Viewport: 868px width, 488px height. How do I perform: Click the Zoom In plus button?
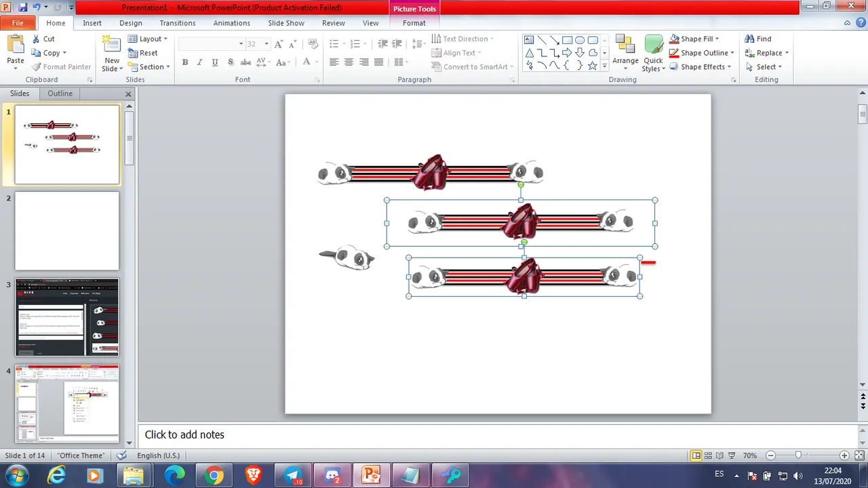pyautogui.click(x=844, y=455)
